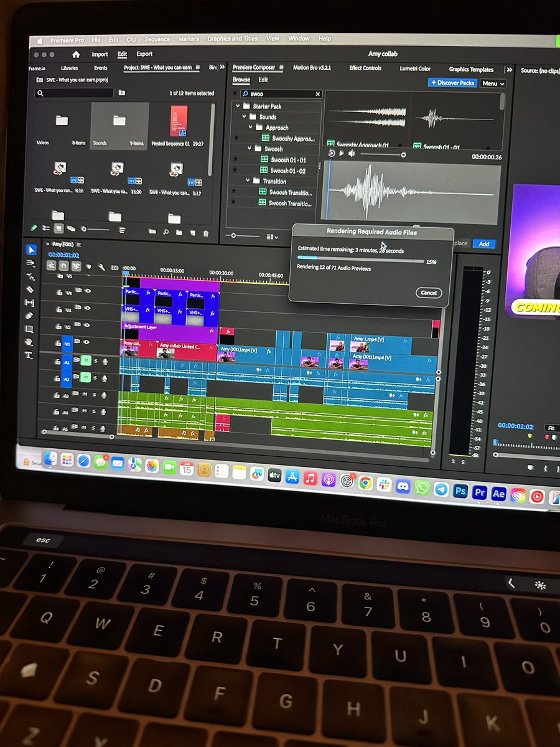Viewport: 560px width, 747px height.
Task: Click the Project panel trash icon
Action: pyautogui.click(x=206, y=233)
